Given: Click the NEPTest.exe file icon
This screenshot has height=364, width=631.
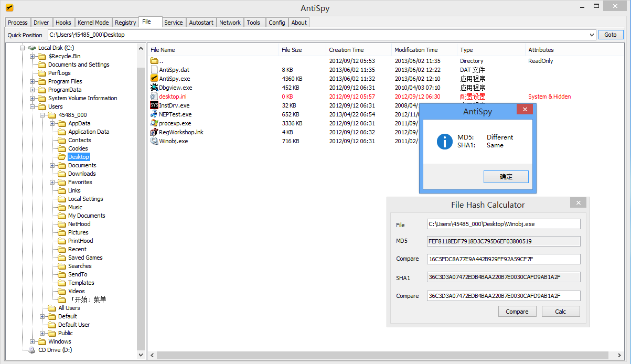Looking at the screenshot, I should point(154,114).
